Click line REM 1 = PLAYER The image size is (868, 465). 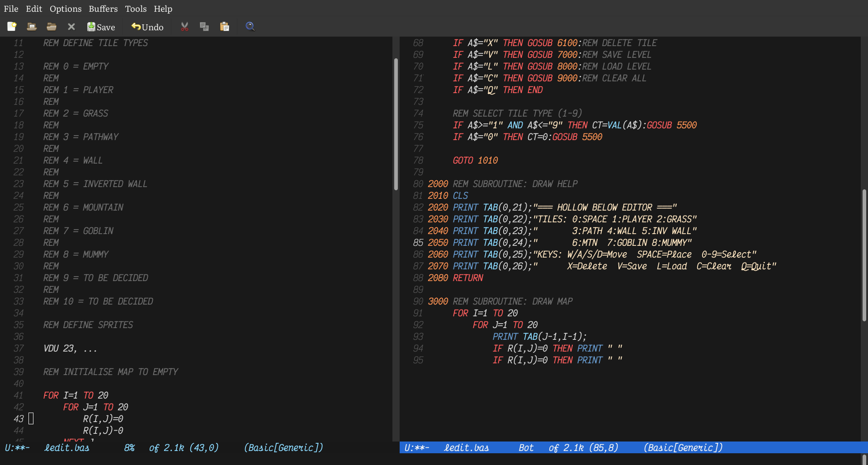tap(78, 90)
